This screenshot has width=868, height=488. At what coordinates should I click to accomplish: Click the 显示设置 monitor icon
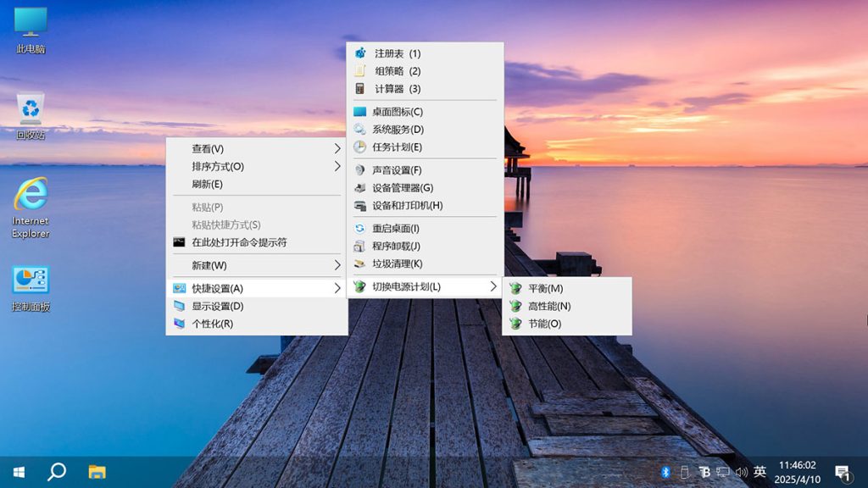(x=179, y=306)
